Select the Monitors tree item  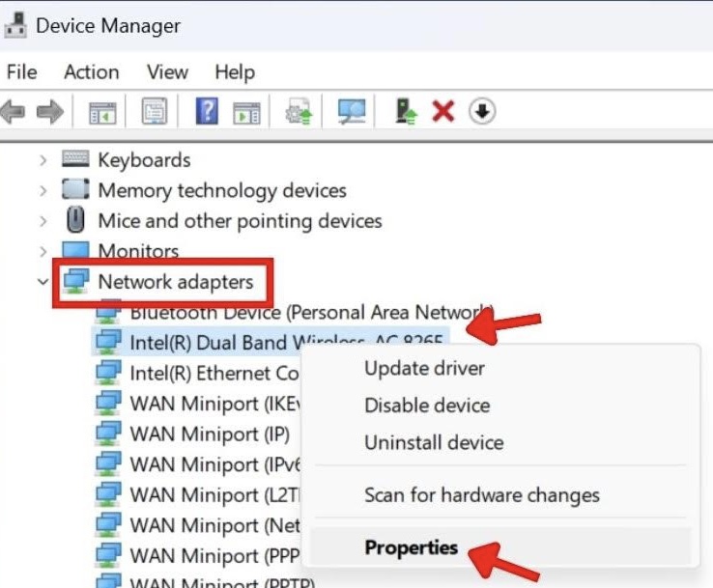click(x=138, y=251)
